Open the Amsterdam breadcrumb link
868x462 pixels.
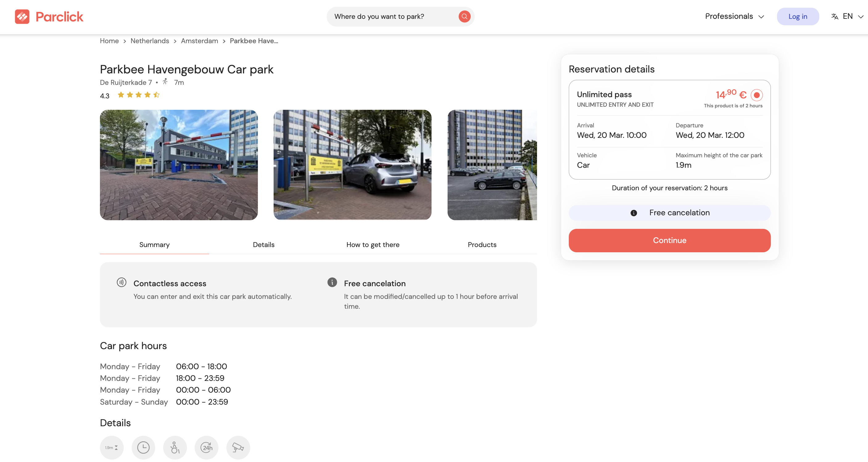pos(199,41)
